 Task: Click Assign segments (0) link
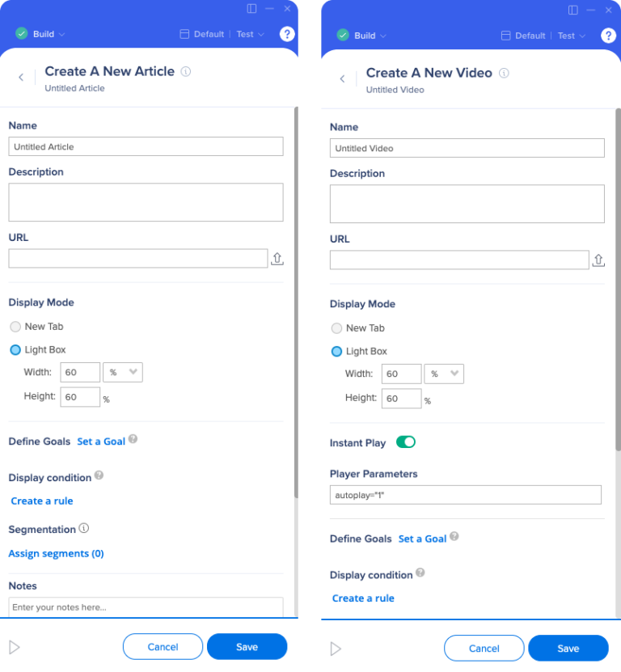click(x=56, y=554)
